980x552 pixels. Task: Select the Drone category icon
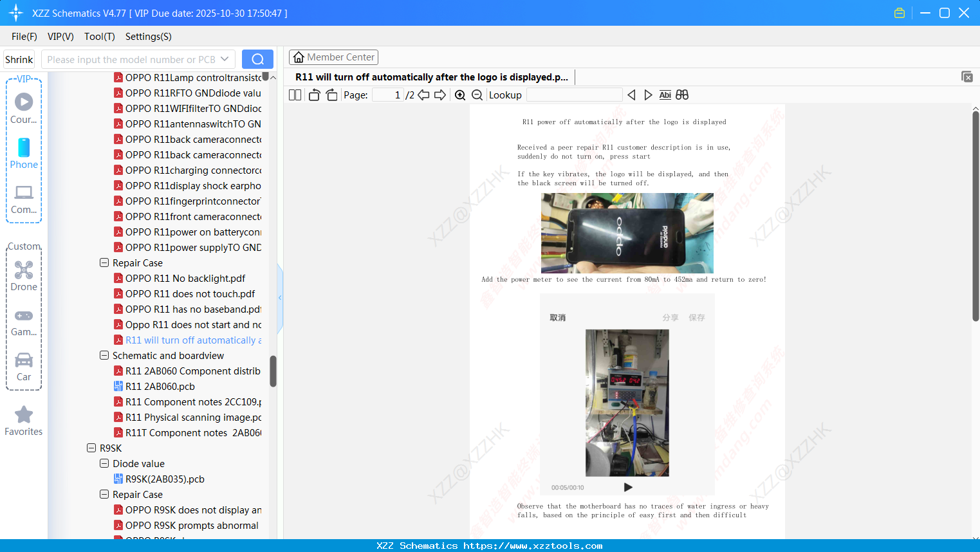(x=24, y=276)
